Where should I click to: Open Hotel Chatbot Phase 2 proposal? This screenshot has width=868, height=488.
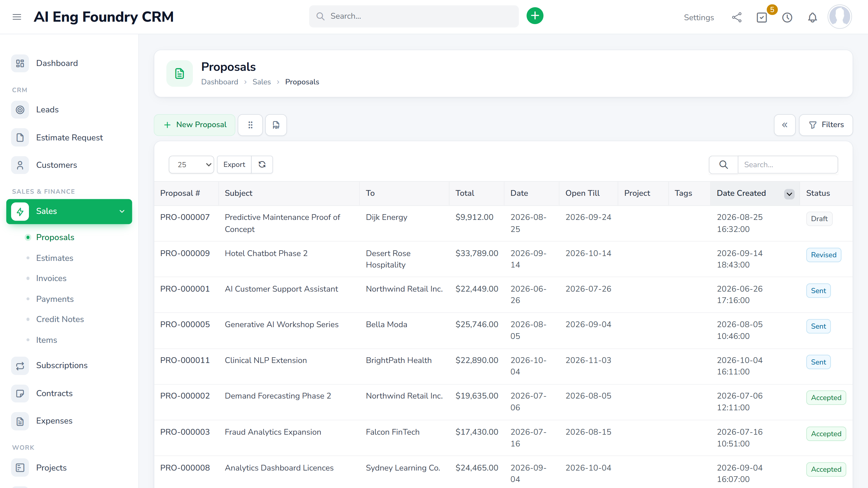pyautogui.click(x=266, y=253)
